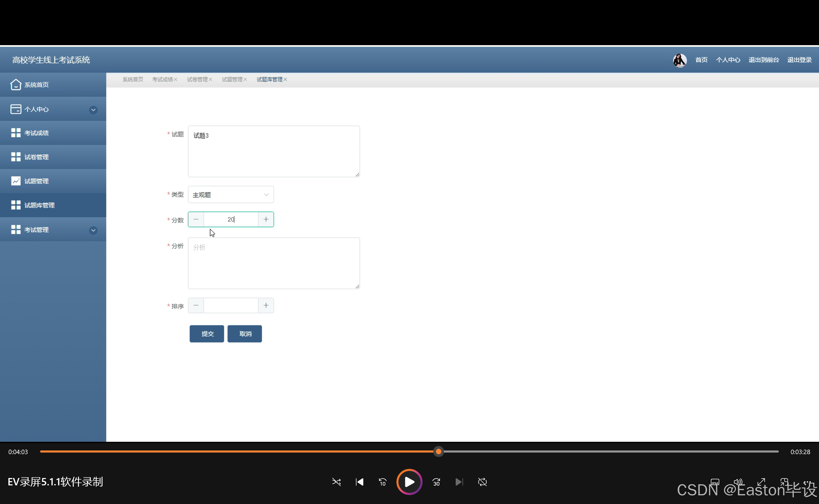Click the 提交 submit button

tap(207, 334)
